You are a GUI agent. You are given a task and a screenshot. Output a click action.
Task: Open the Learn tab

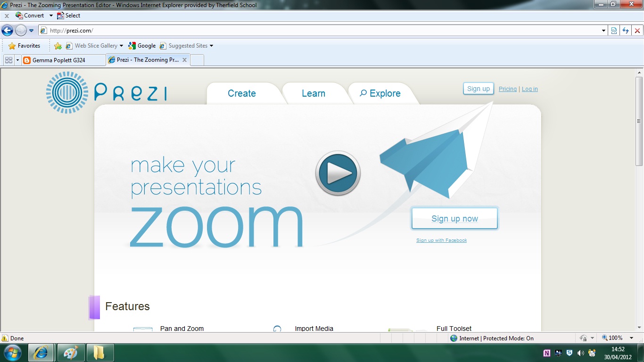coord(314,93)
